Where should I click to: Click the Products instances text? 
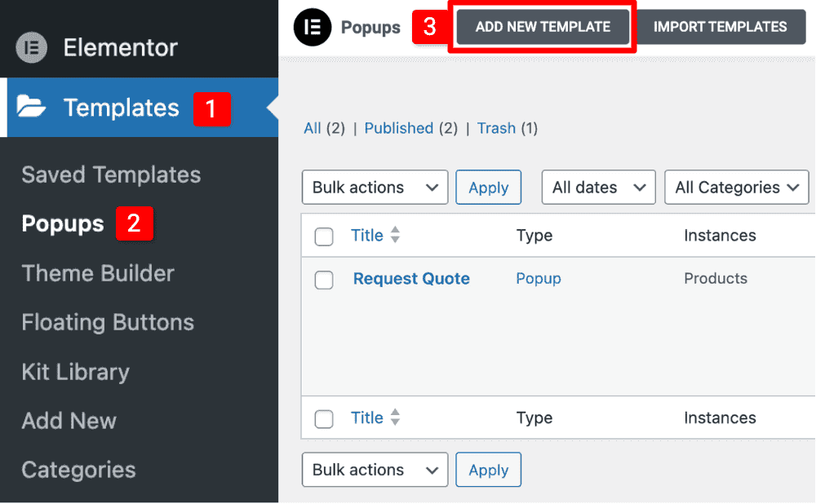[x=716, y=278]
